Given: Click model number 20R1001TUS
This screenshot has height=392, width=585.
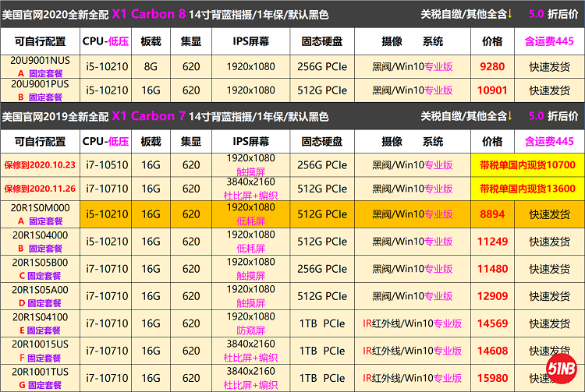Looking at the screenshot, I should 40,373.
